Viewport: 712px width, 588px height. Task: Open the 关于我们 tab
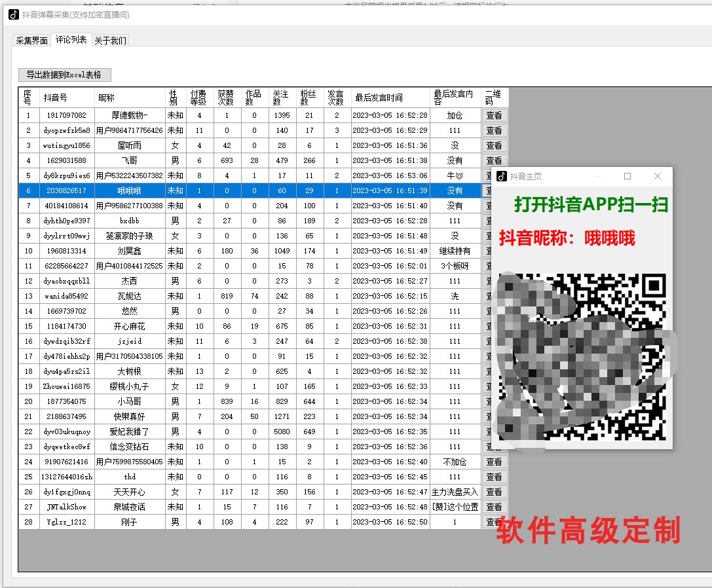click(x=110, y=41)
